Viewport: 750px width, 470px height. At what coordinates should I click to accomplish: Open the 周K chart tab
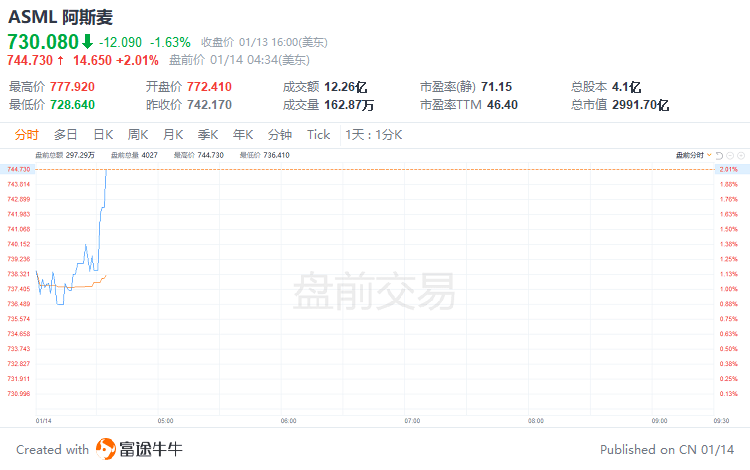click(x=138, y=135)
